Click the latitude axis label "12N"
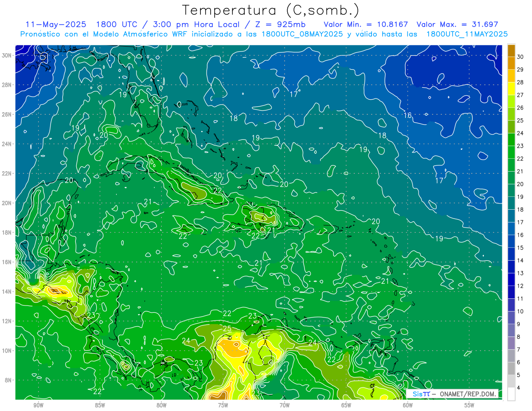Screen dimensions: 532x411 point(7,321)
